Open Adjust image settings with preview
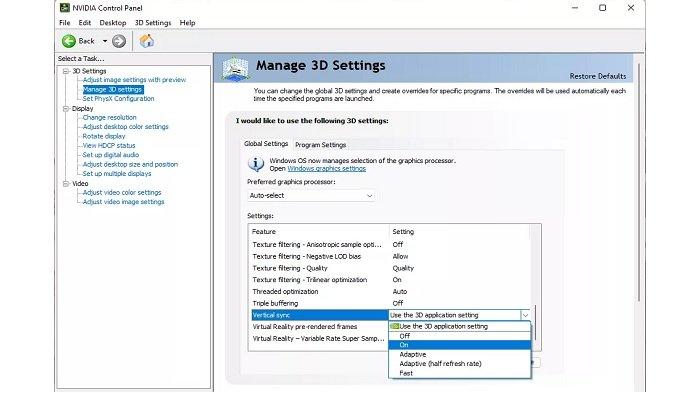 [x=134, y=80]
